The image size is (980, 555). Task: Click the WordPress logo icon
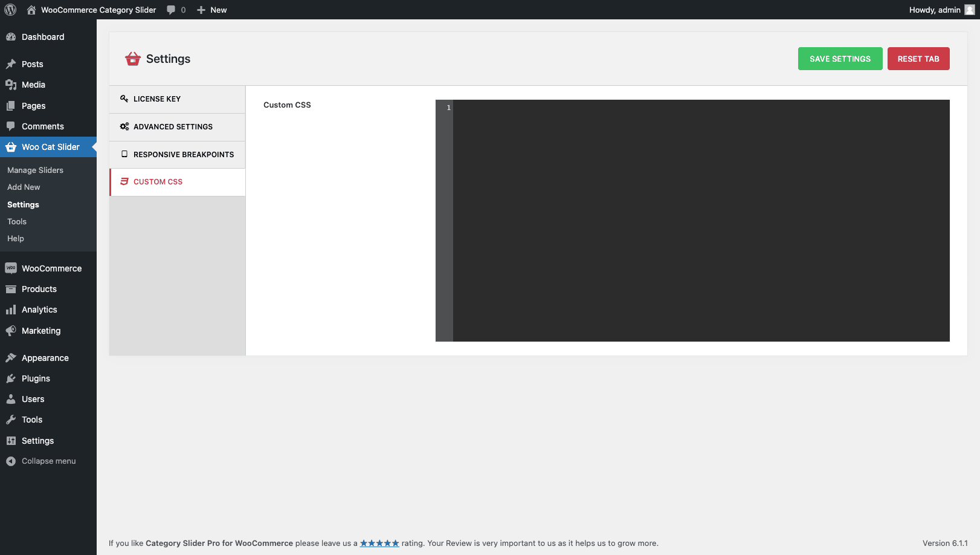(x=10, y=10)
